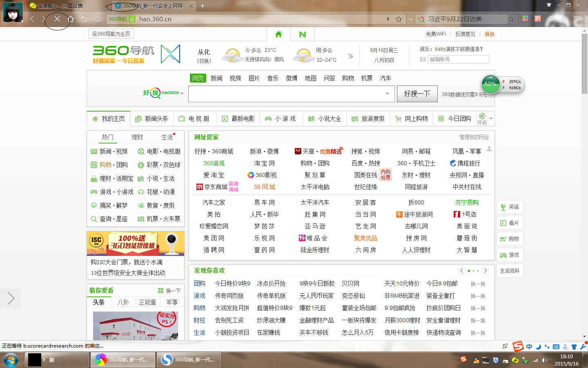Open 笑话 side shortcut
Viewport: 588px width, 368px height.
pos(510,207)
